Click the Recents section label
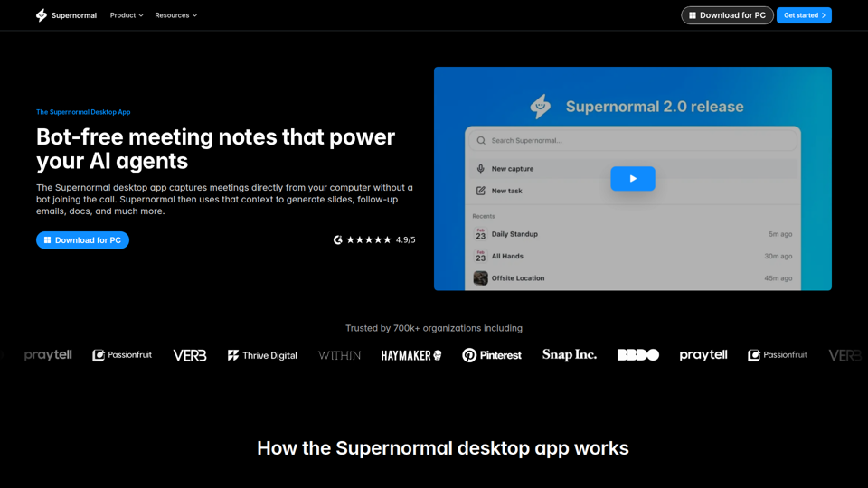 (x=484, y=216)
